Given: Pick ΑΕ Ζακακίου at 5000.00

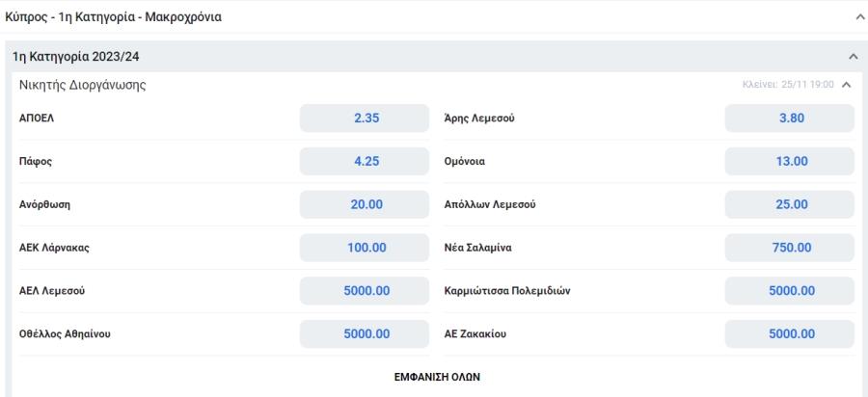Looking at the screenshot, I should coord(789,334).
